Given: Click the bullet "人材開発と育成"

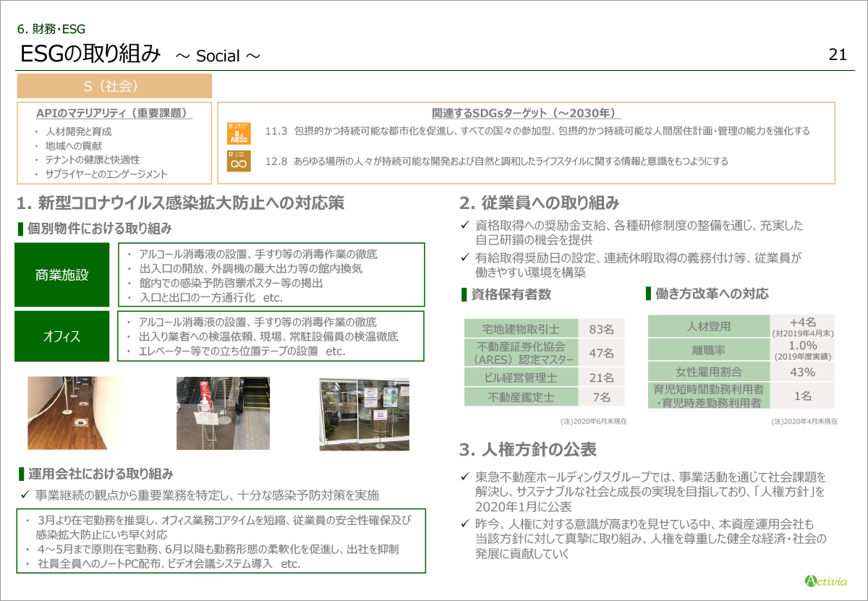Looking at the screenshot, I should (79, 132).
